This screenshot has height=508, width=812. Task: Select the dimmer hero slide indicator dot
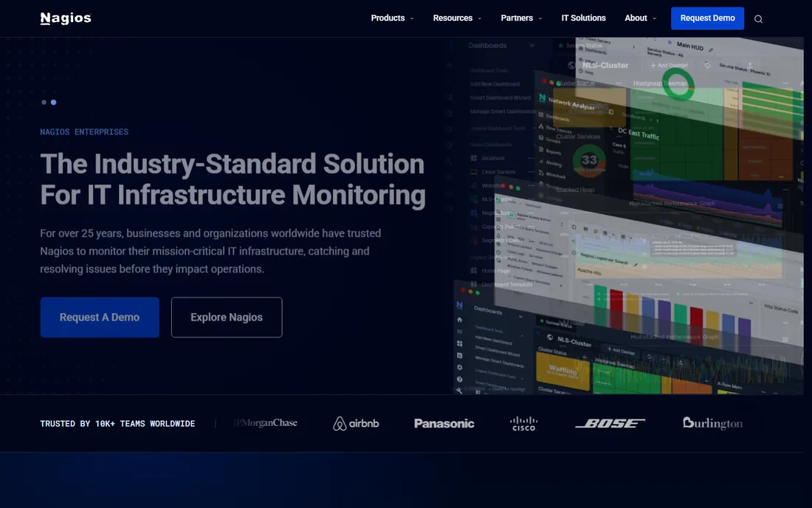(x=44, y=103)
